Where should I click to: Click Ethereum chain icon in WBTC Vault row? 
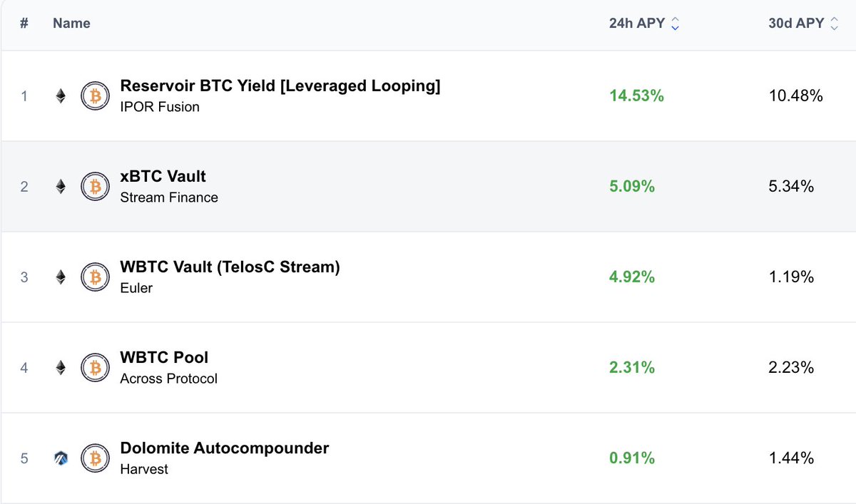tap(61, 277)
